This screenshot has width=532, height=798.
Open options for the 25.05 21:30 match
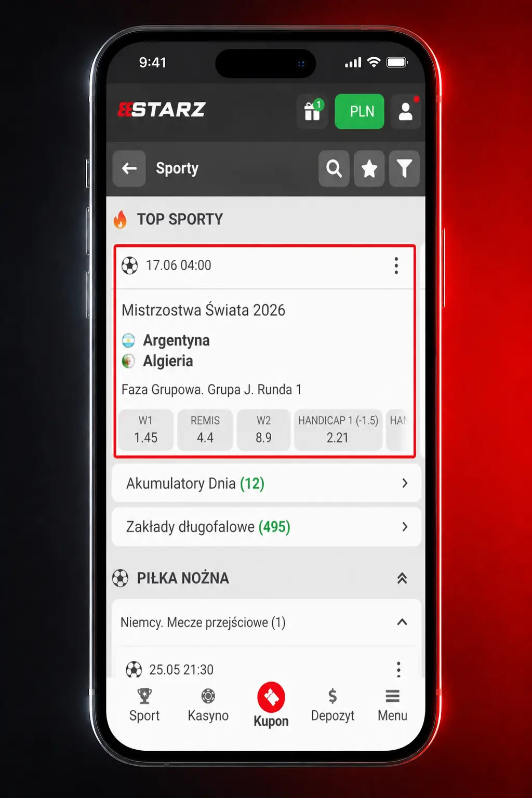(x=398, y=669)
